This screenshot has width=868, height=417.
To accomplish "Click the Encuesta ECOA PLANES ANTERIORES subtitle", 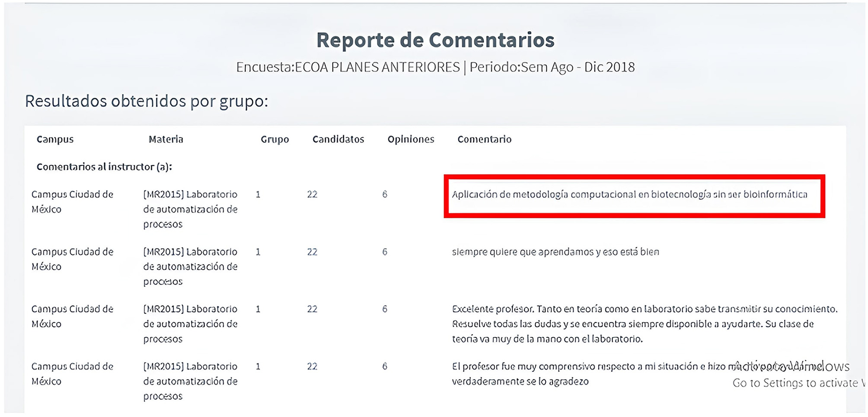I will (435, 67).
